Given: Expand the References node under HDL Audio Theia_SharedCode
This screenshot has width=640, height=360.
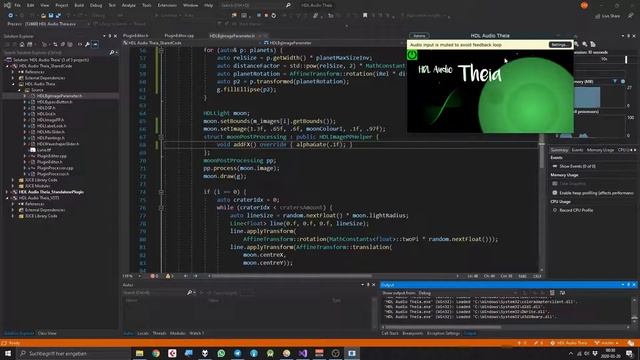Looking at the screenshot, I should coord(13,72).
